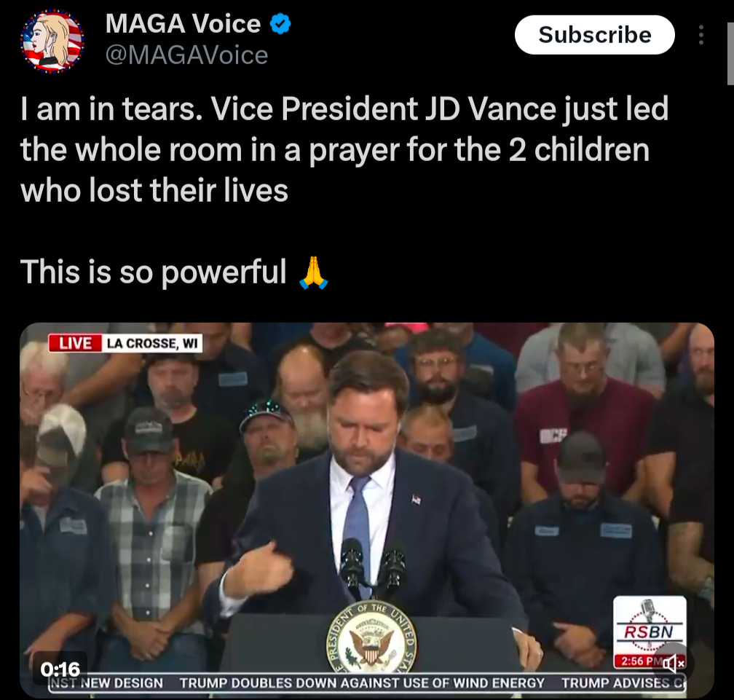Click the blue verified checkmark badge
Viewport: 734px width, 700px height.
[280, 24]
